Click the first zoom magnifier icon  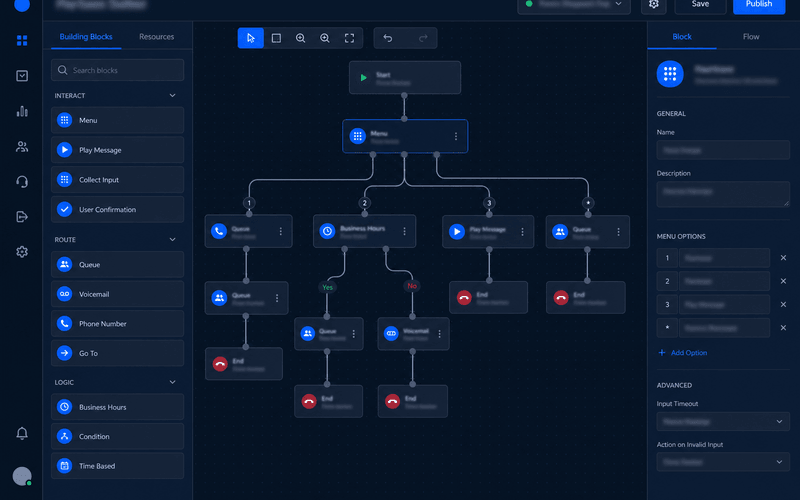(x=301, y=38)
